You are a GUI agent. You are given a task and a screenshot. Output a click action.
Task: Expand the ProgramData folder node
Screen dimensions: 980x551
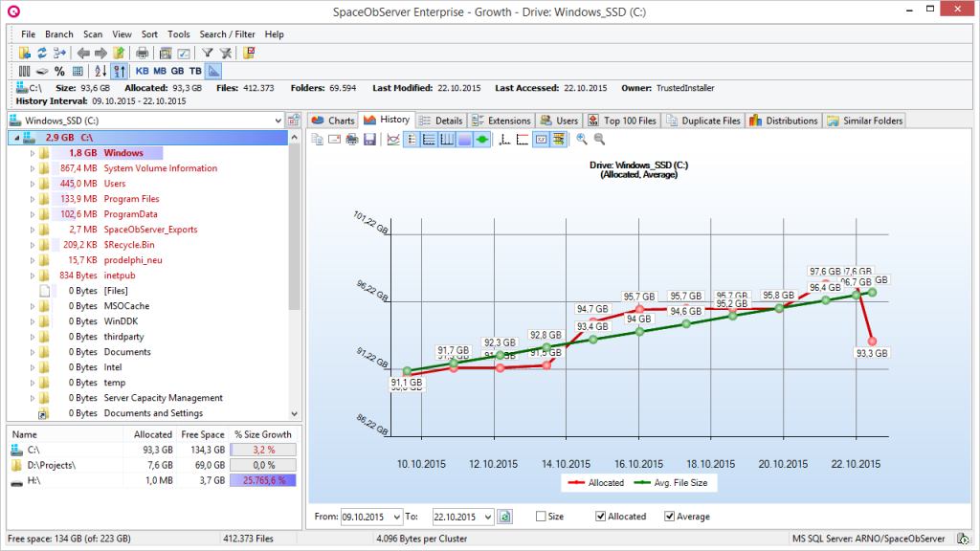tap(32, 214)
